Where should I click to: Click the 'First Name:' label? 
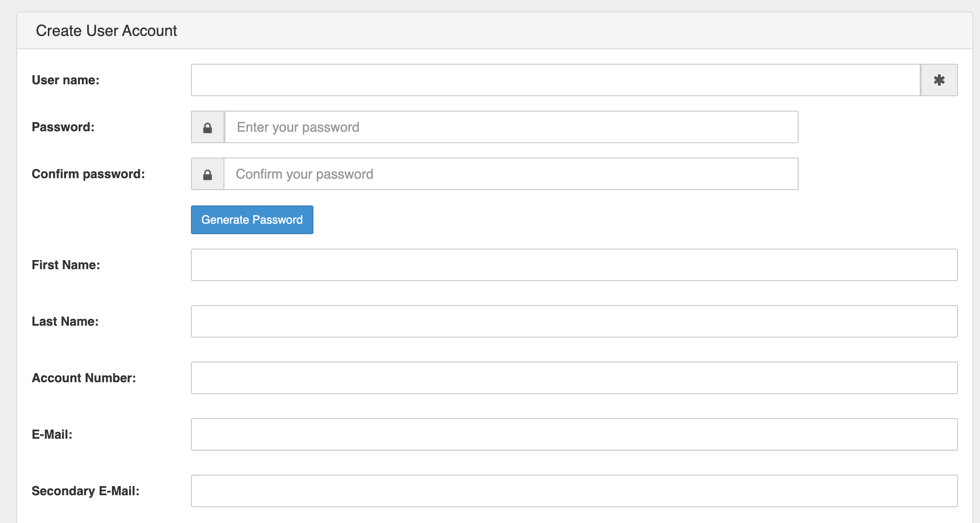point(66,265)
